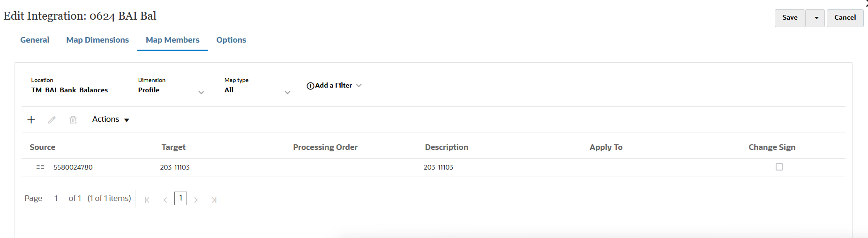Screen dimensions: 868x238
Task: Click the page number 1 box
Action: click(180, 198)
